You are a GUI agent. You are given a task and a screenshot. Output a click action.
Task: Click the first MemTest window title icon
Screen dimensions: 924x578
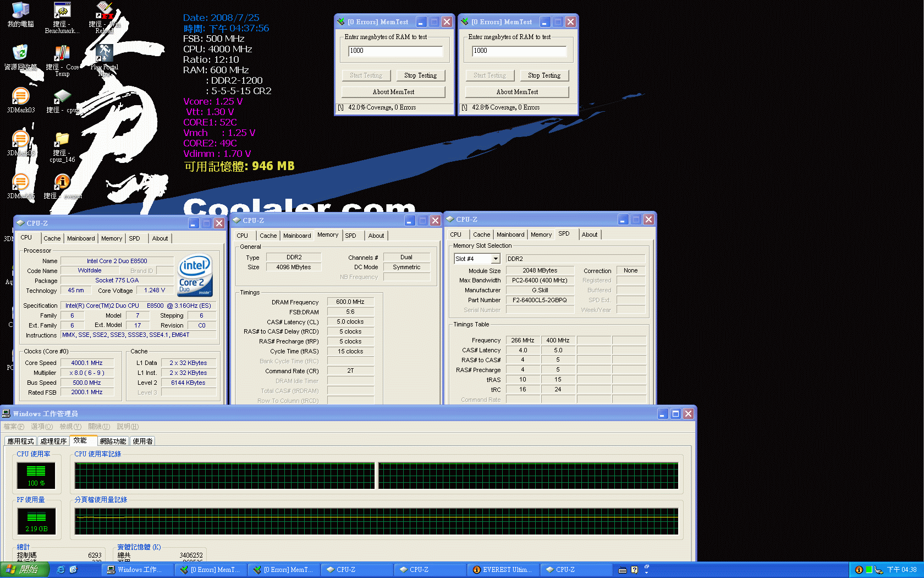[341, 22]
